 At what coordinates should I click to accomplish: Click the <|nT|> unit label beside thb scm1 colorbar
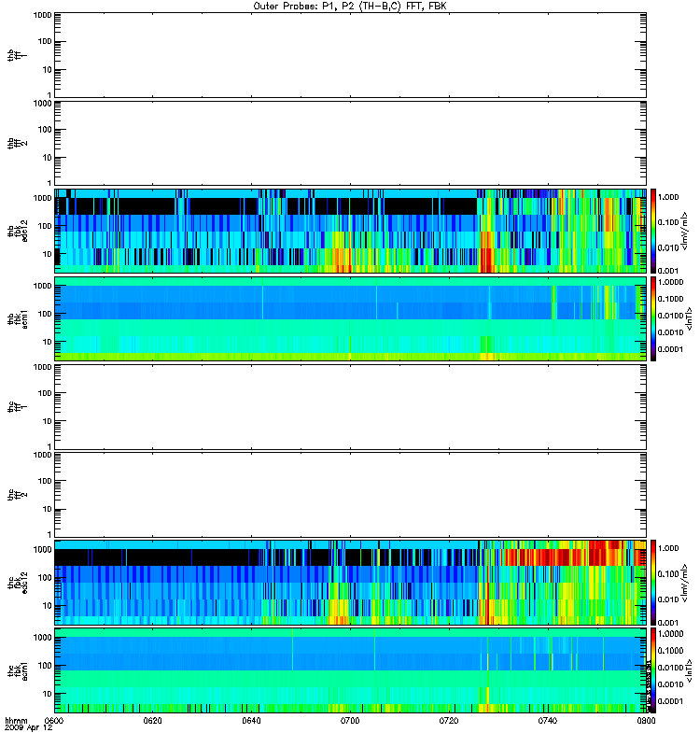pyautogui.click(x=689, y=318)
